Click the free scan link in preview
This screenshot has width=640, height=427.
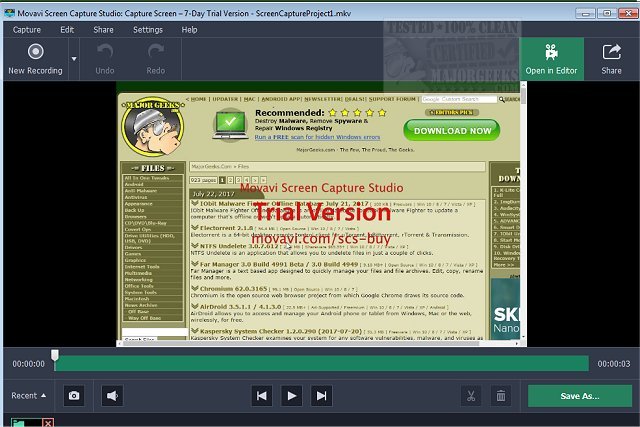[317, 137]
